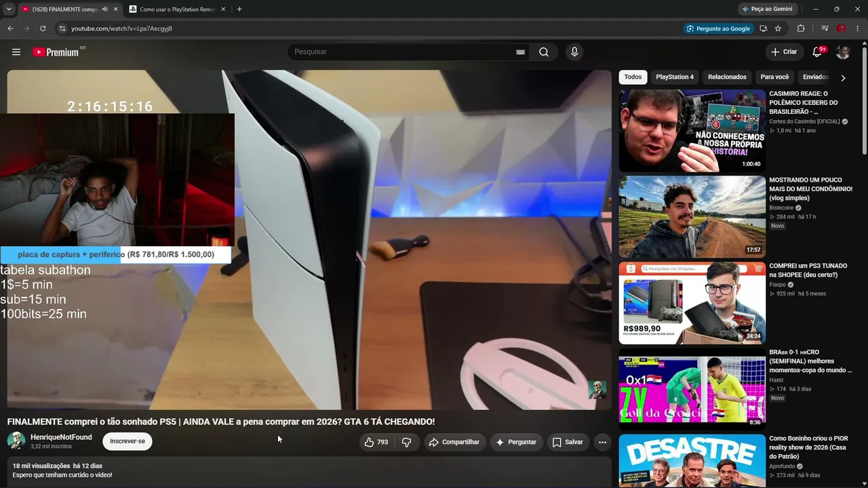Open Cortes do Casimito channel name
Screen dimensions: 868x488
coord(804,122)
